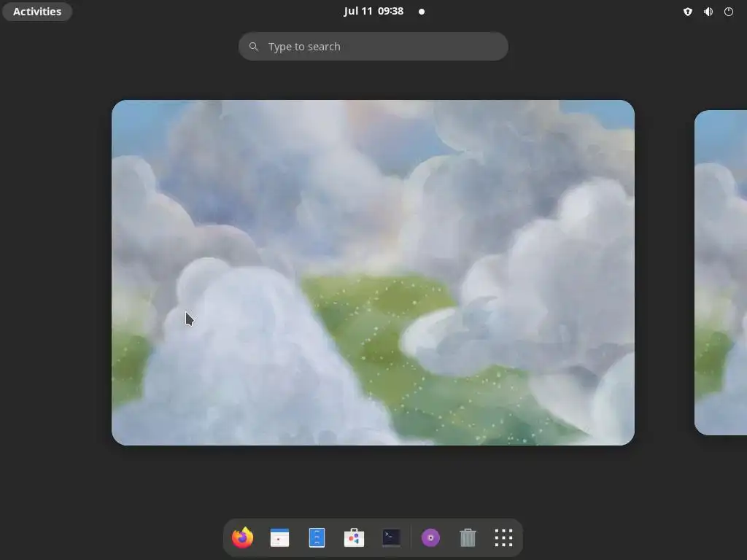Launch Terminal from the dash
Image resolution: width=747 pixels, height=560 pixels.
click(x=391, y=537)
